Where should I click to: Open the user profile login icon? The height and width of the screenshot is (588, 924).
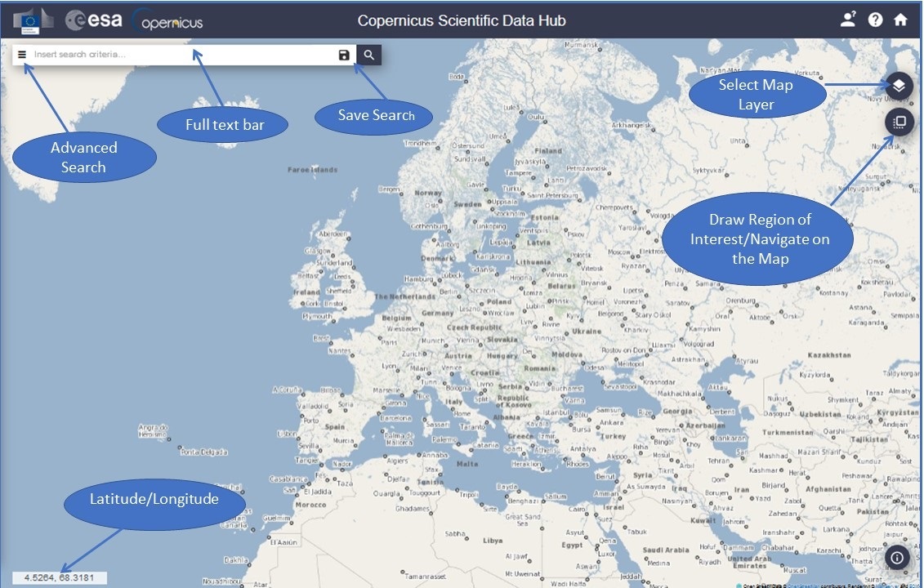tap(848, 20)
